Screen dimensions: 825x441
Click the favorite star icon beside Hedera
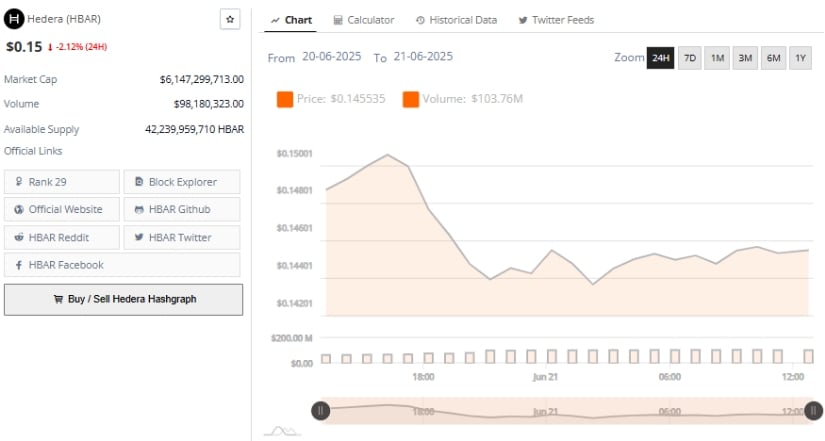point(230,19)
